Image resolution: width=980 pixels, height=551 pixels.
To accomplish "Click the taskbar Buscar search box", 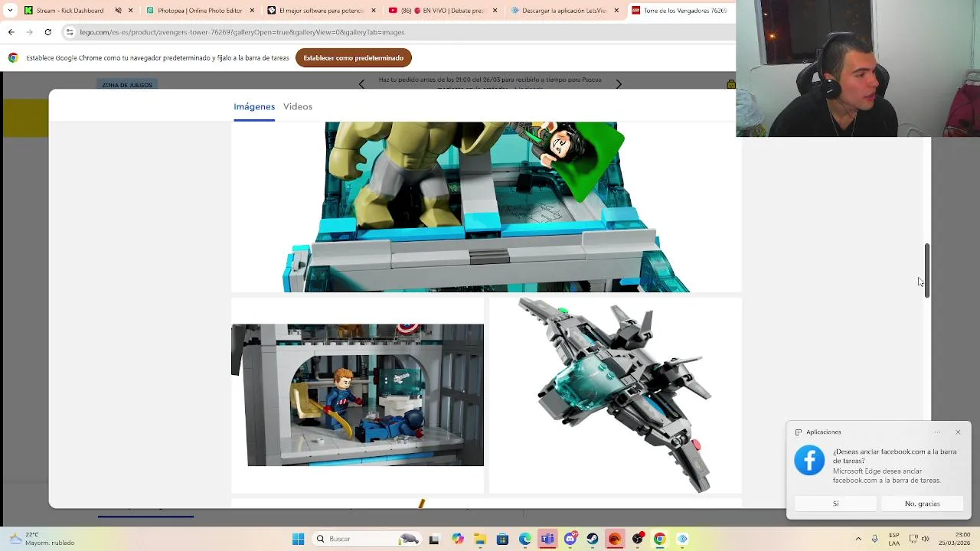I will tap(367, 539).
